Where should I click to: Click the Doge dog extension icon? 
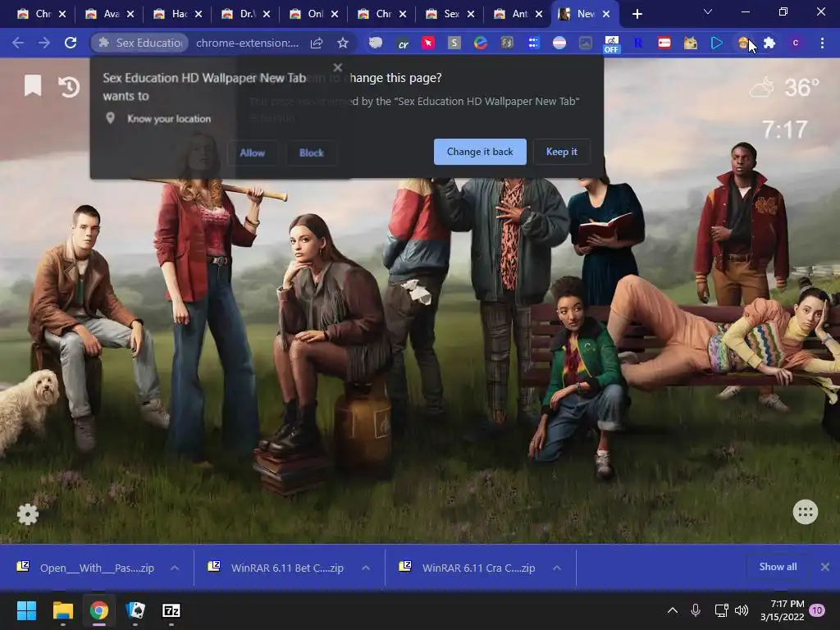coord(691,43)
